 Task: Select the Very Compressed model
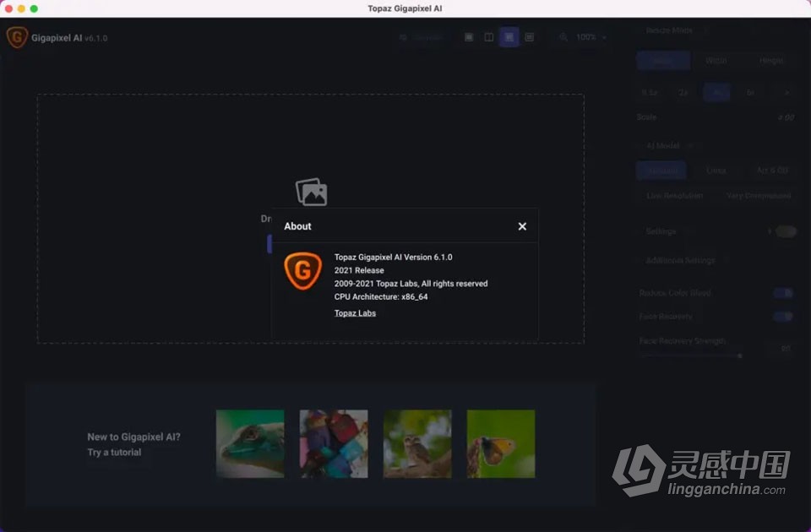[759, 195]
